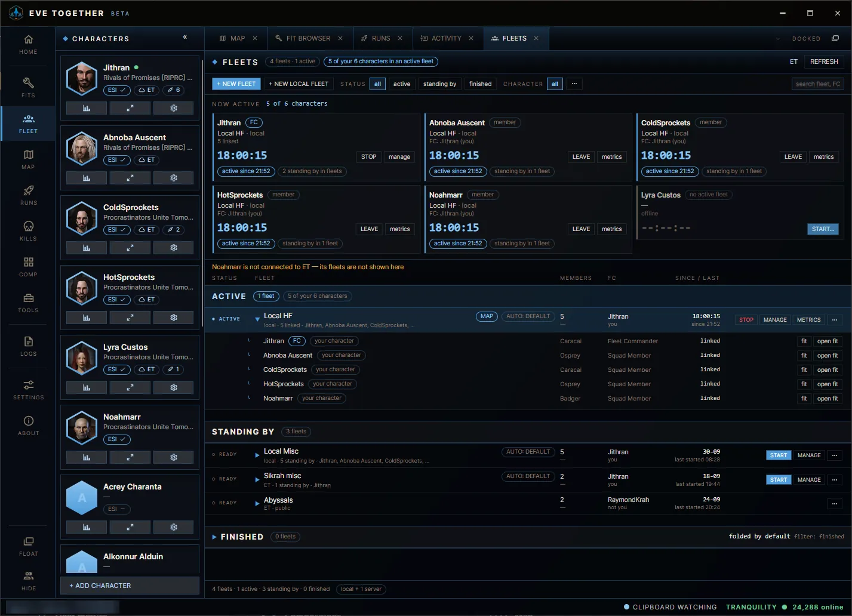Open the MAP badge on Local HF row

(487, 316)
